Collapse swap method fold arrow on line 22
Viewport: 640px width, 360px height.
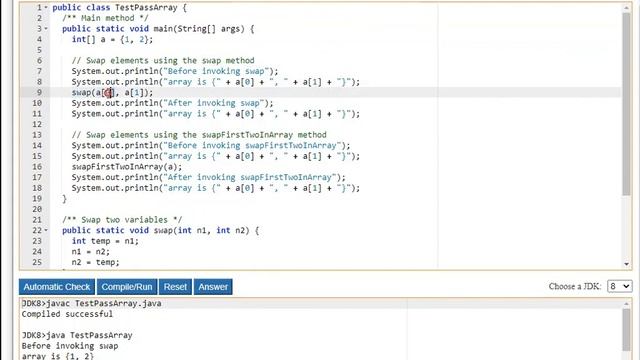(x=46, y=231)
